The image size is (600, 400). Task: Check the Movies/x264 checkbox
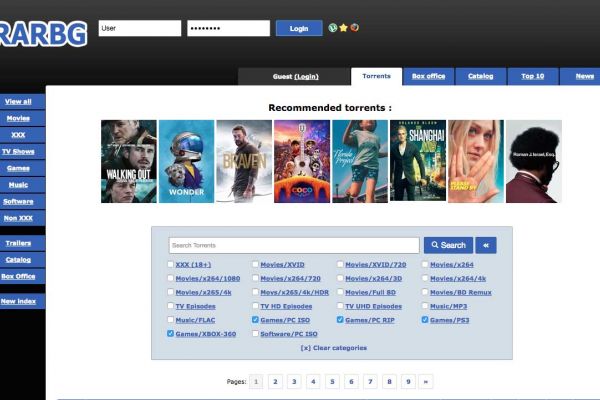click(425, 264)
